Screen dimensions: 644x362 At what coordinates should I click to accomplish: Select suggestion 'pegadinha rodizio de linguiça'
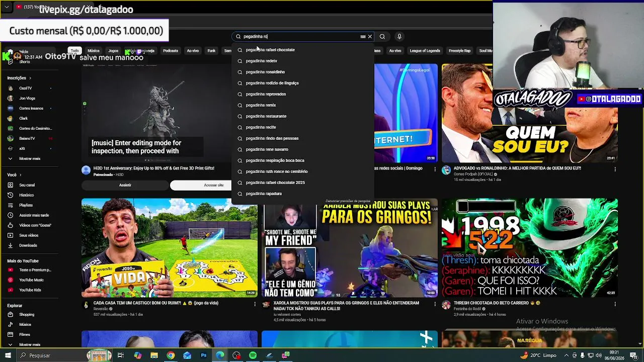point(303,83)
